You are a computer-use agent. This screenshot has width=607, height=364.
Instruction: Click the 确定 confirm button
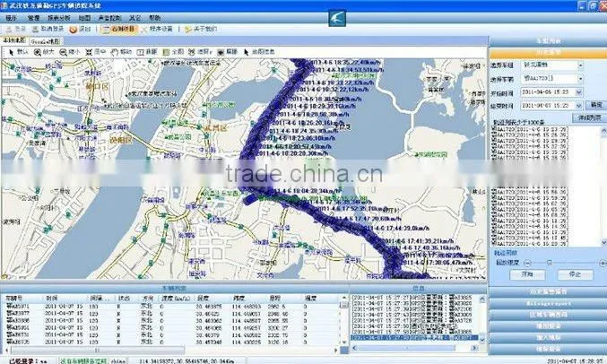tap(595, 105)
